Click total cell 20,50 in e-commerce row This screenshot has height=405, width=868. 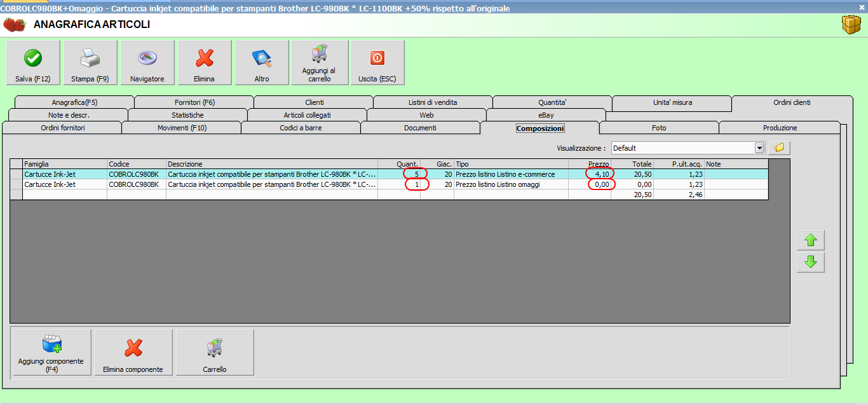632,174
